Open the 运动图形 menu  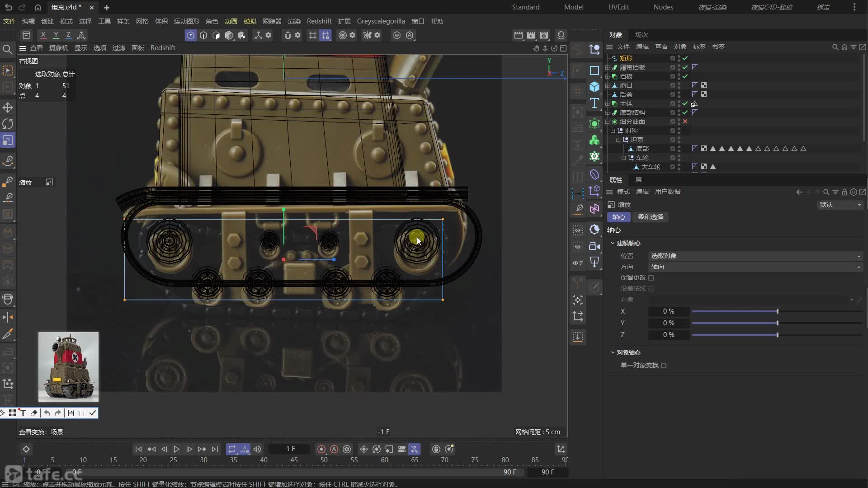[186, 21]
